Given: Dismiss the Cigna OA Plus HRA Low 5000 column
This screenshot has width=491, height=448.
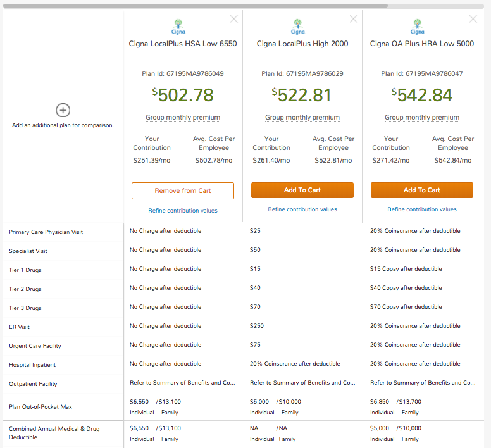Looking at the screenshot, I should (473, 19).
